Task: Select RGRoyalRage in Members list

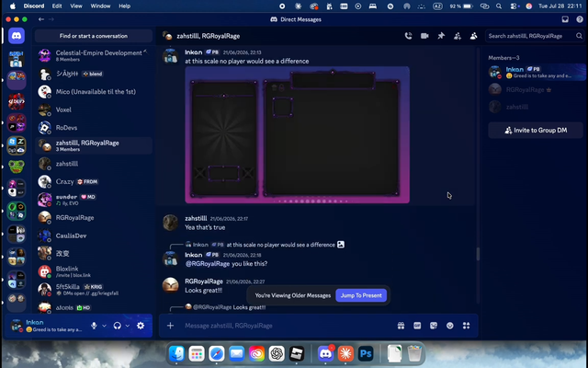Action: [536, 90]
